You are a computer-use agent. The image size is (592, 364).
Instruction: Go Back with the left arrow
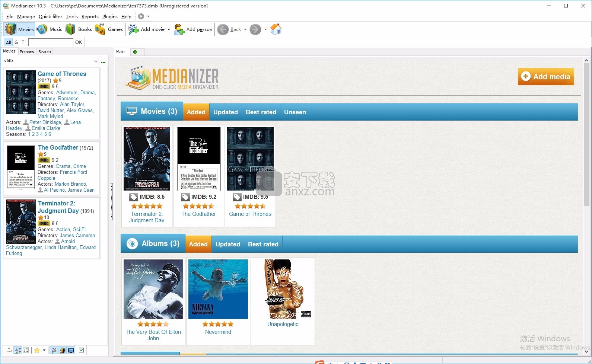(223, 29)
